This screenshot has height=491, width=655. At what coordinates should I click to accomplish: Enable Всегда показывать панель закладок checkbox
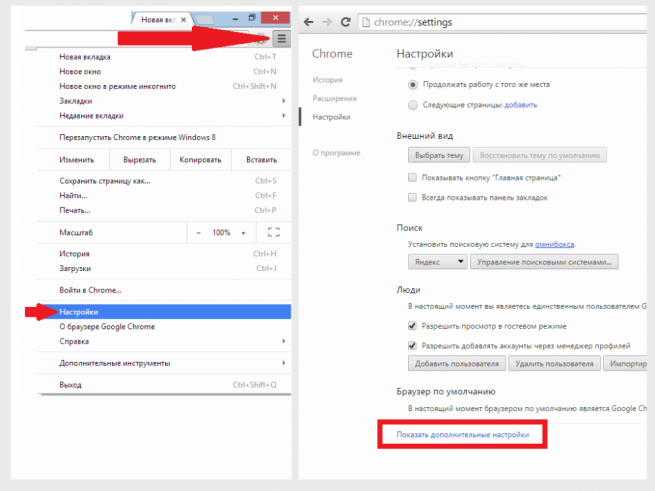412,197
